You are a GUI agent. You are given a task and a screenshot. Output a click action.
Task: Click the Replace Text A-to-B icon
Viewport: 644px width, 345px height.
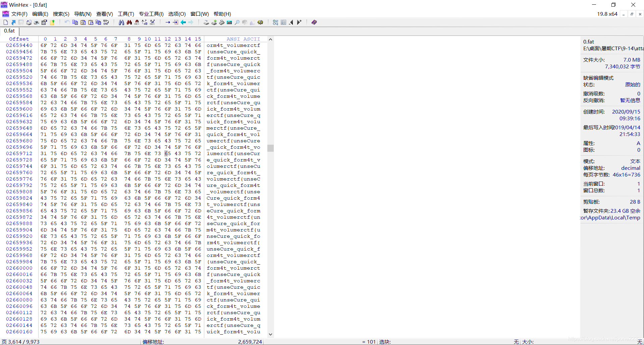point(145,22)
